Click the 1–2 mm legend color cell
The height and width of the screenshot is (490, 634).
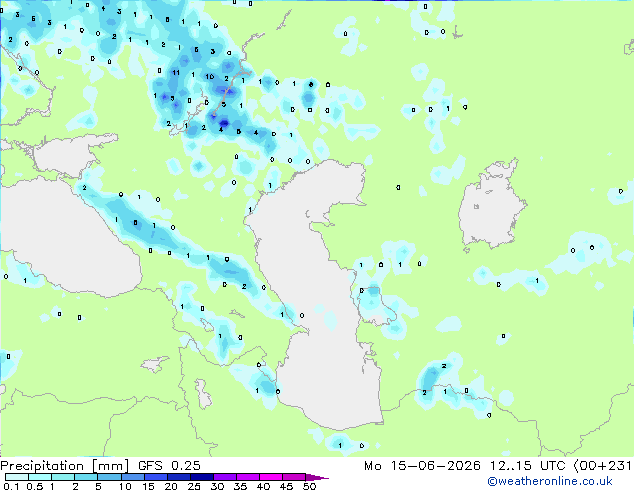coord(63,477)
